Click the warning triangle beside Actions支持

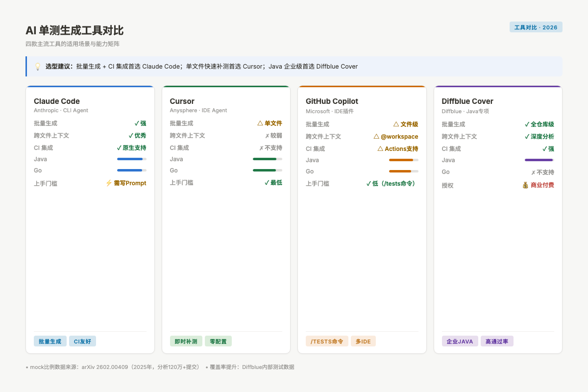click(380, 148)
